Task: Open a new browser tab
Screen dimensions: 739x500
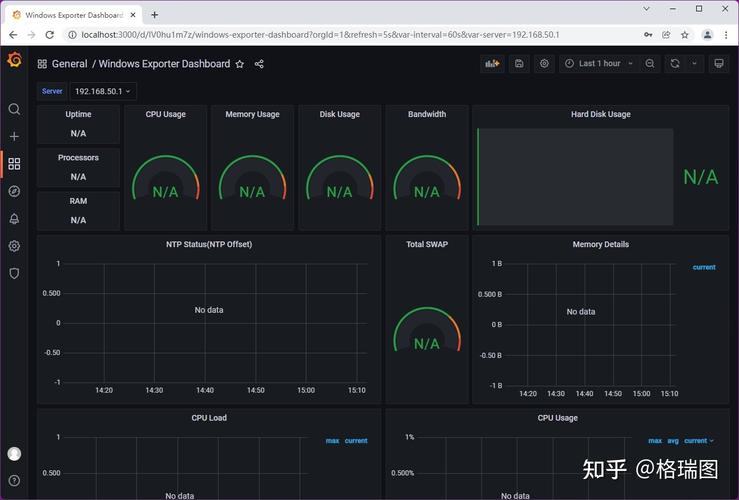Action: pyautogui.click(x=155, y=15)
